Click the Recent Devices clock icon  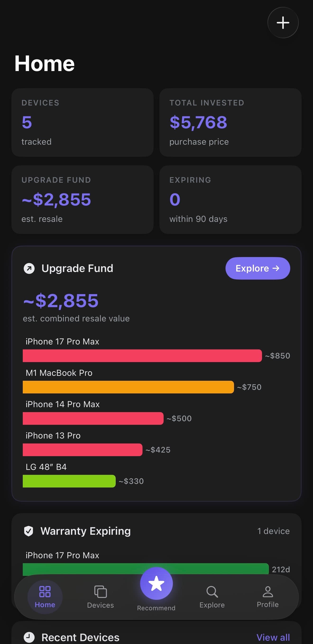(x=29, y=637)
